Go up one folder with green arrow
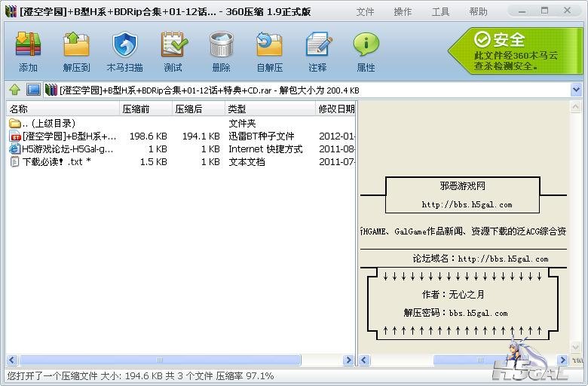The width and height of the screenshot is (588, 386). coord(14,90)
